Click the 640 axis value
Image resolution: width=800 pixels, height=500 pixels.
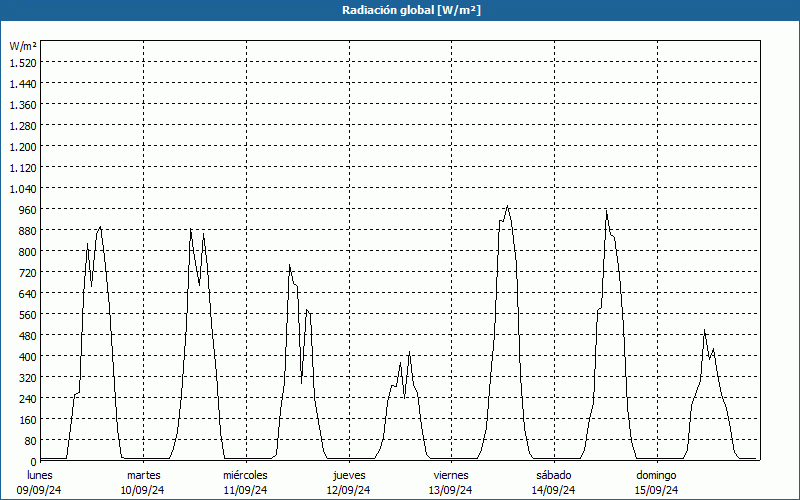tap(28, 293)
